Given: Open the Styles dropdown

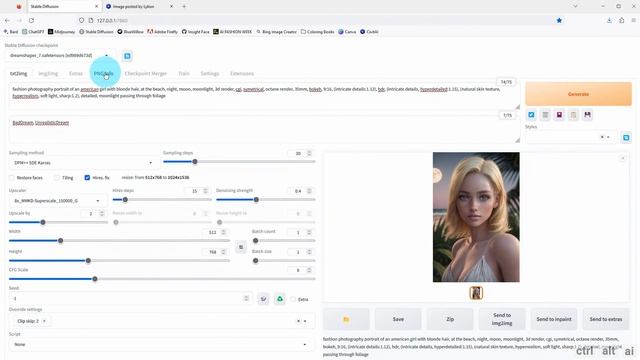Looking at the screenshot, I should 571,138.
